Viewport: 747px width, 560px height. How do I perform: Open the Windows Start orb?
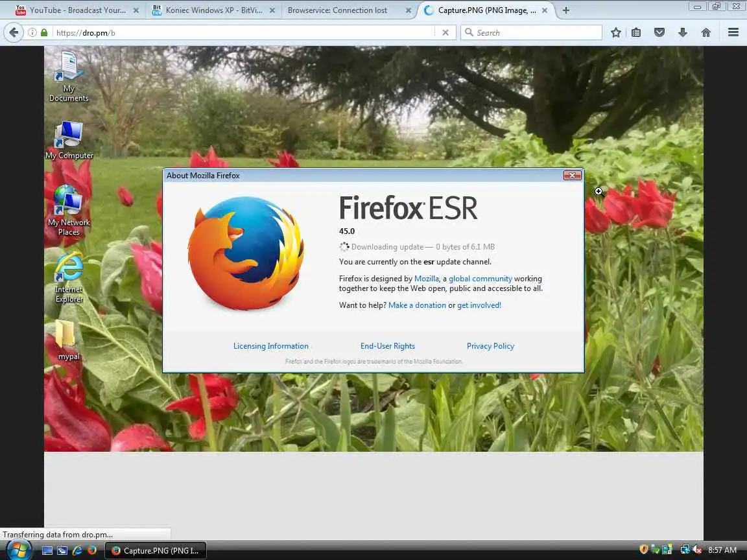pos(19,550)
